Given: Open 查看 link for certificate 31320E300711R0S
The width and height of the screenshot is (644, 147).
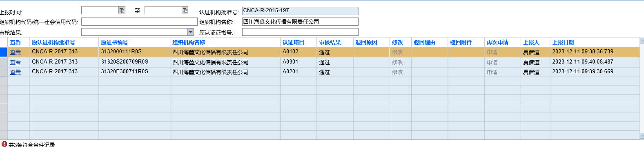Looking at the screenshot, I should coord(16,72).
